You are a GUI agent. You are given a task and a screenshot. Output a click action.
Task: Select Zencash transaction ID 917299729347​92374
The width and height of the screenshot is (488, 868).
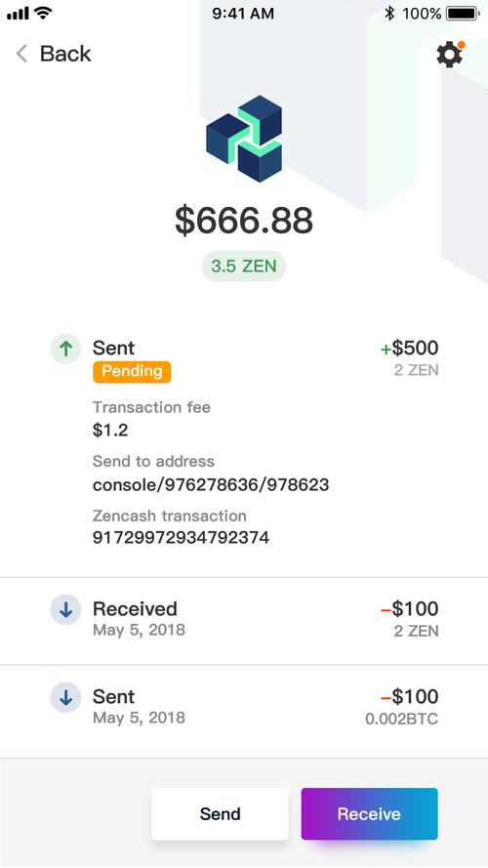click(x=181, y=538)
